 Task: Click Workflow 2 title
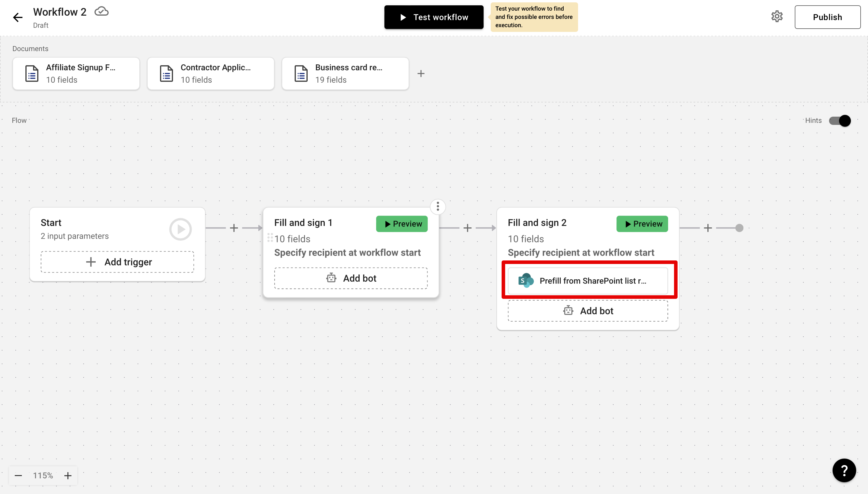click(x=60, y=12)
